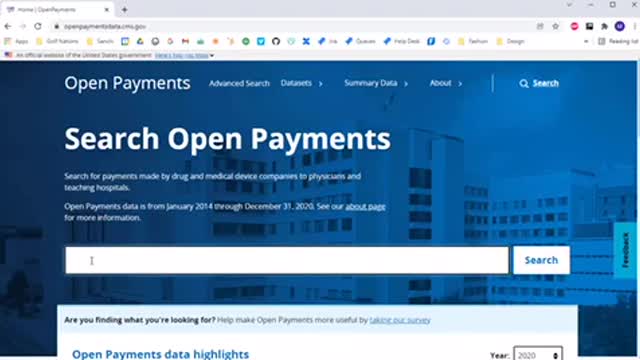Open the blue X Confluence bookmark icon

pos(306,41)
